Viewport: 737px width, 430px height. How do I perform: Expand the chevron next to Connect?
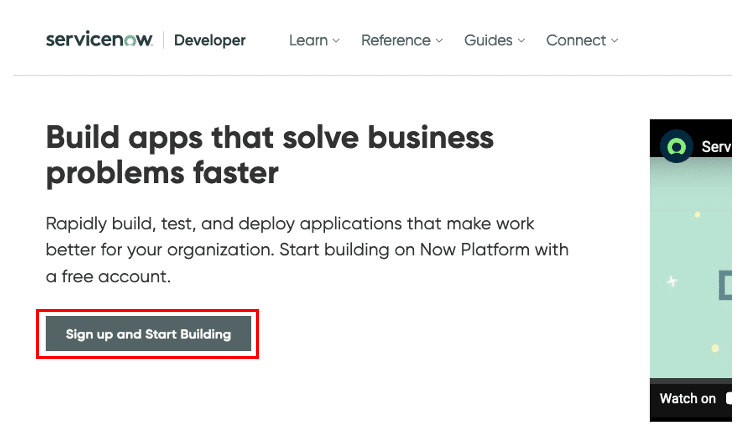(x=614, y=41)
